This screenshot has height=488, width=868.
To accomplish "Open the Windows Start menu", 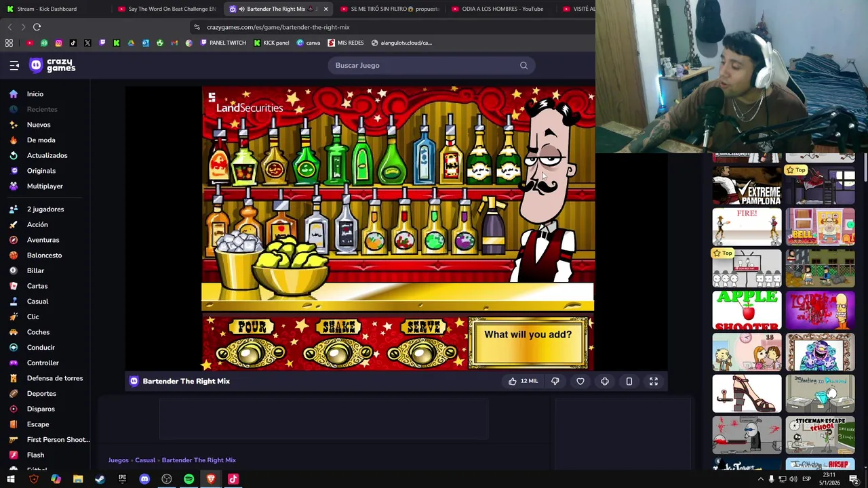I will pyautogui.click(x=11, y=479).
